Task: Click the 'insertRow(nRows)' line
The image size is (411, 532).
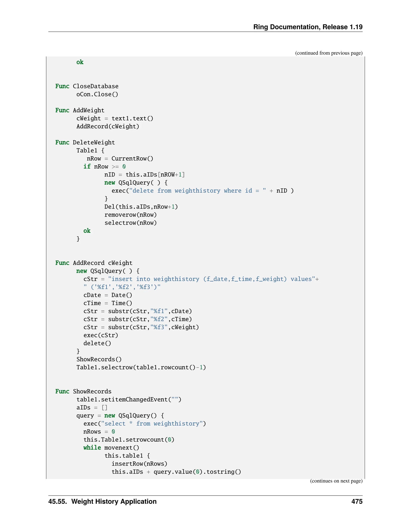Action: click(139, 464)
